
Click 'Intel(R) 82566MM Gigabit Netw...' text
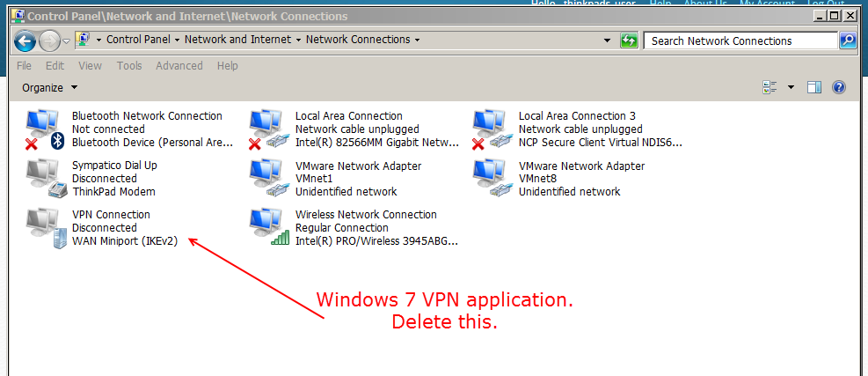[x=377, y=143]
